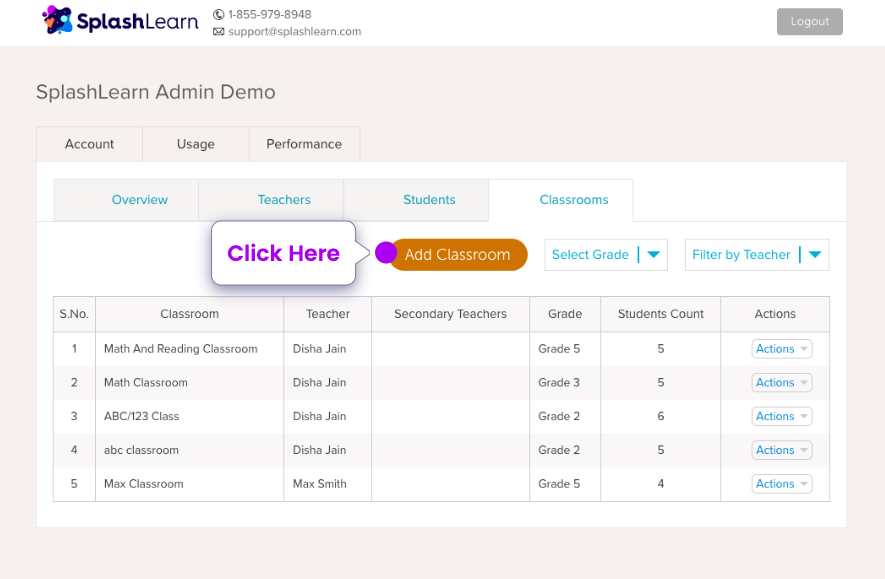Expand Actions menu for ABC/123 Class
This screenshot has width=885, height=579.
click(782, 416)
